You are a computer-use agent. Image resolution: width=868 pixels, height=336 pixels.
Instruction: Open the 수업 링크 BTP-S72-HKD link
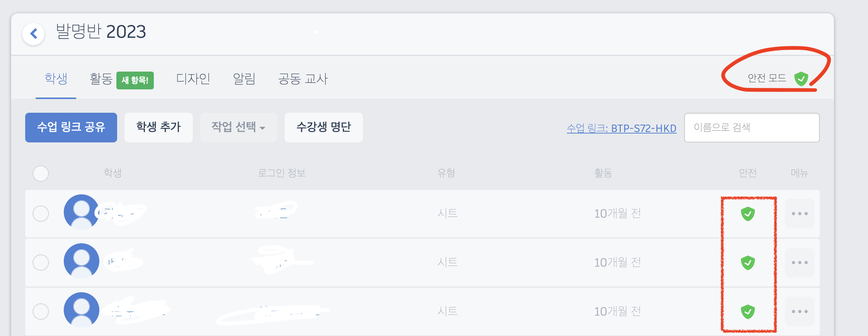(x=622, y=128)
